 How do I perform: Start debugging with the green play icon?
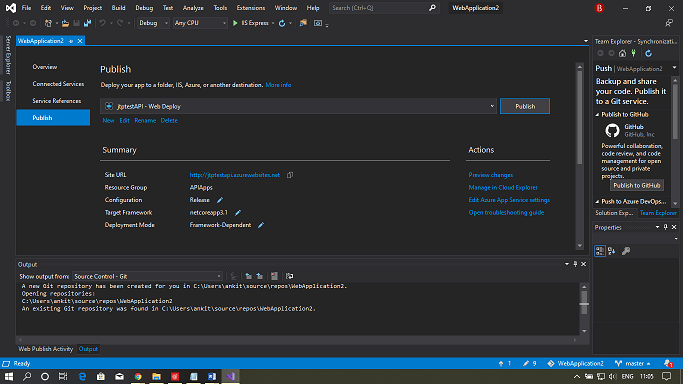click(x=235, y=23)
